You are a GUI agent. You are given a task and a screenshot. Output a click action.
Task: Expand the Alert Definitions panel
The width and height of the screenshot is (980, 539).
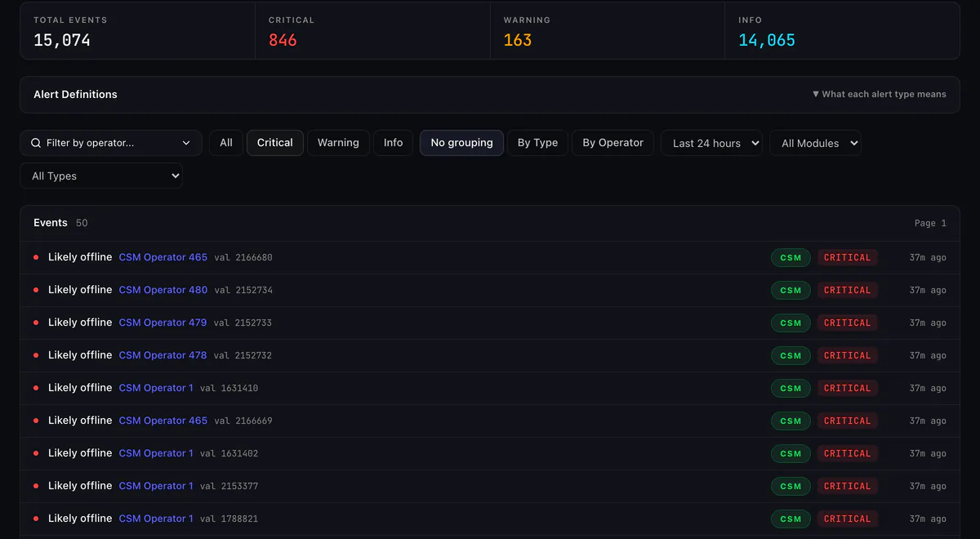(490, 95)
